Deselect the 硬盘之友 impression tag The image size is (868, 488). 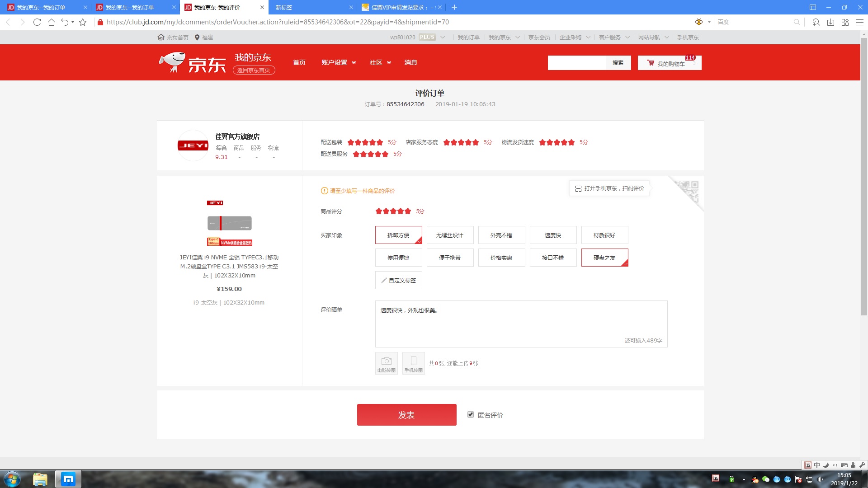605,258
